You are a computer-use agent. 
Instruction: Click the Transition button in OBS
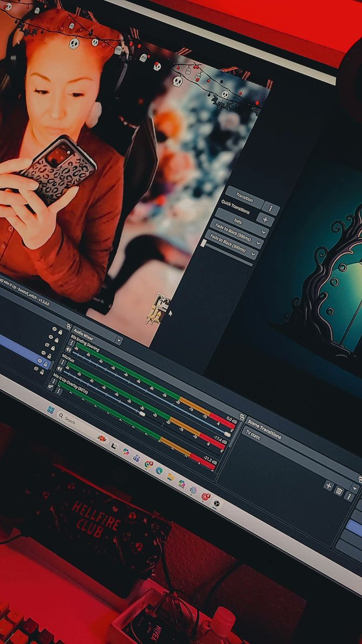[x=245, y=197]
